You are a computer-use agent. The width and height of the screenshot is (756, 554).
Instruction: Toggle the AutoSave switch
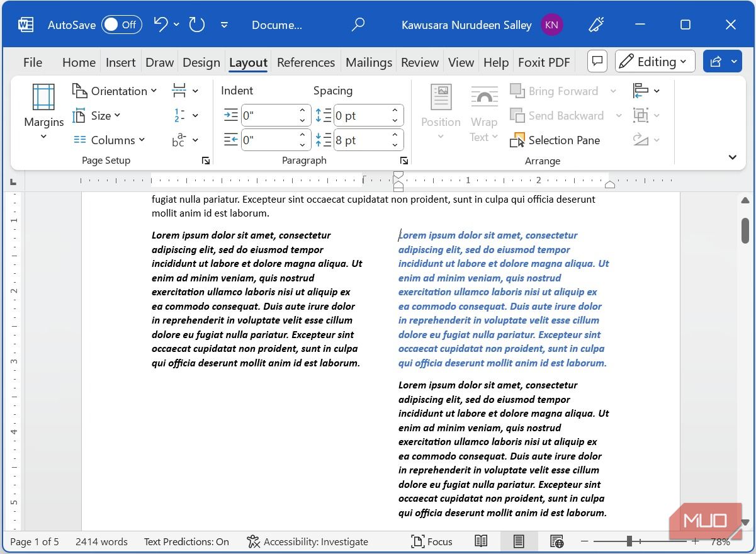click(121, 25)
